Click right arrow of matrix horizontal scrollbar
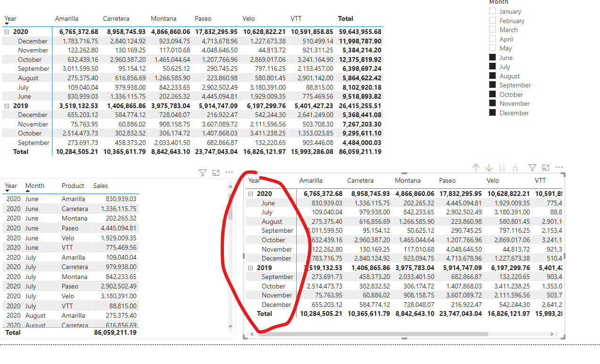The width and height of the screenshot is (600, 364). pyautogui.click(x=551, y=334)
